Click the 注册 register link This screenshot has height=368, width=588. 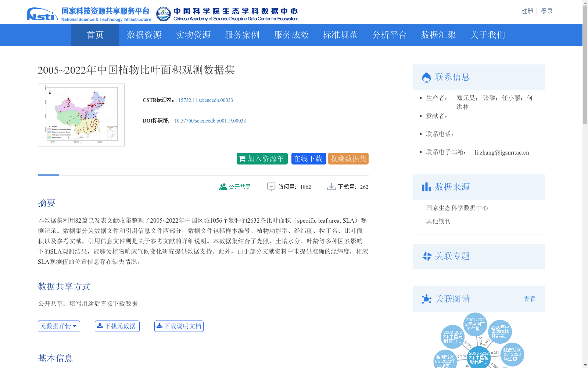click(x=527, y=11)
